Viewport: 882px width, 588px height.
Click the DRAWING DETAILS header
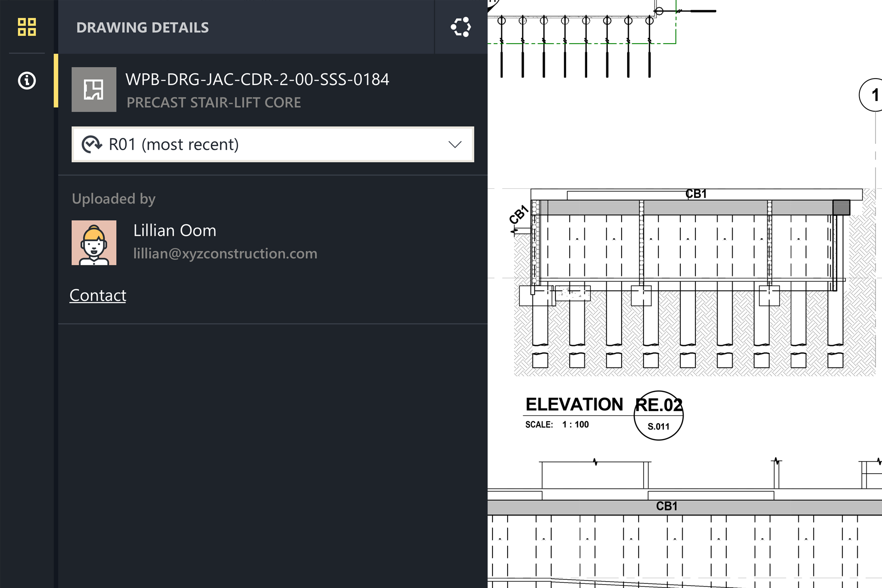142,27
